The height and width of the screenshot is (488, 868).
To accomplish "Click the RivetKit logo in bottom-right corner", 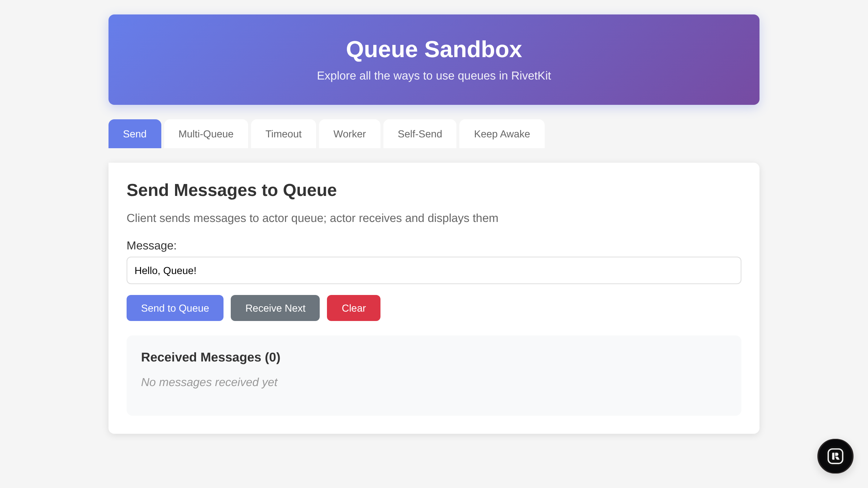I will pyautogui.click(x=835, y=456).
